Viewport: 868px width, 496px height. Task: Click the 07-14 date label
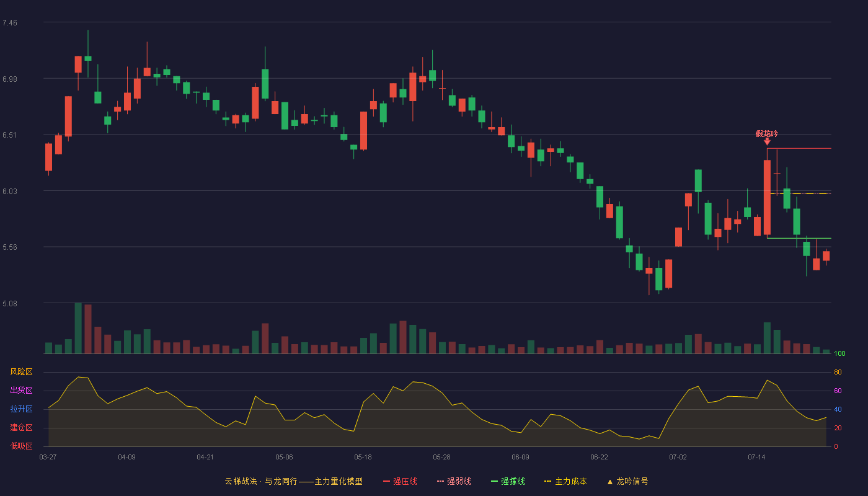[756, 457]
